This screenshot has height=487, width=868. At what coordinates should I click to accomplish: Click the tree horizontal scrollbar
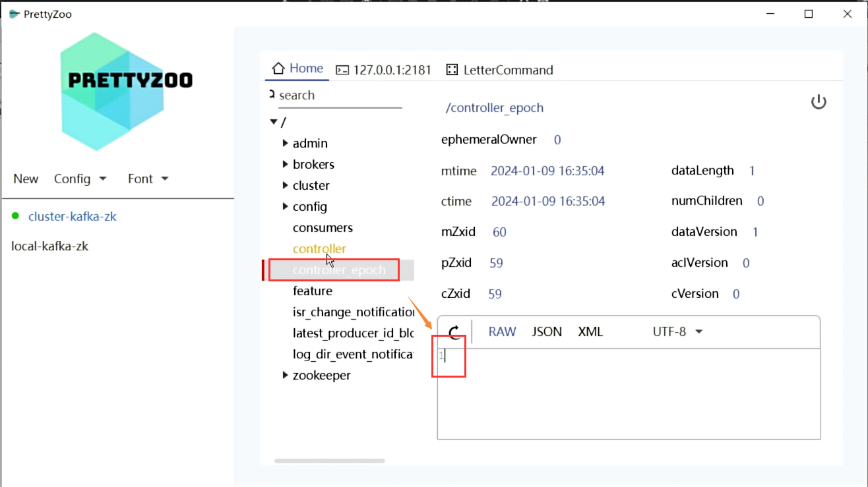(330, 461)
